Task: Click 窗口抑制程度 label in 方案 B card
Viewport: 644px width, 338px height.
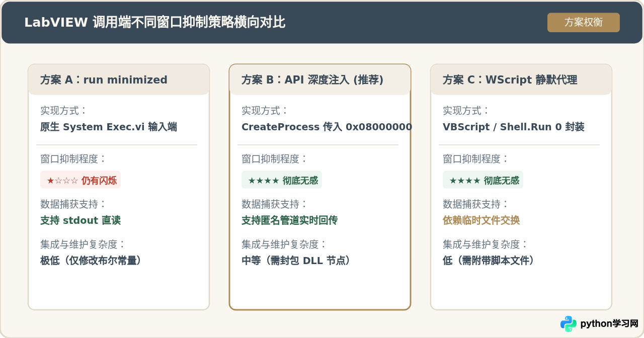Action: 275,159
